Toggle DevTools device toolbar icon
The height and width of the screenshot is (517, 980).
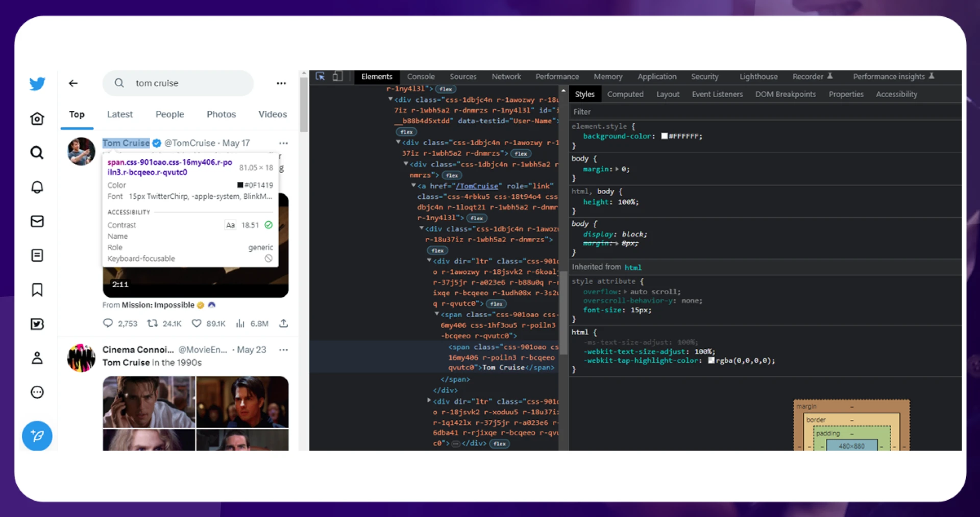[x=337, y=76]
